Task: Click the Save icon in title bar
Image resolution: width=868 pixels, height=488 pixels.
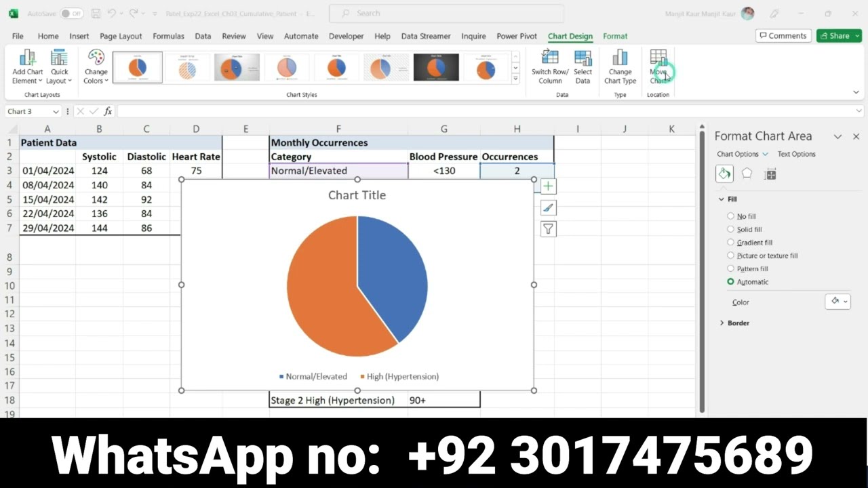Action: (96, 14)
